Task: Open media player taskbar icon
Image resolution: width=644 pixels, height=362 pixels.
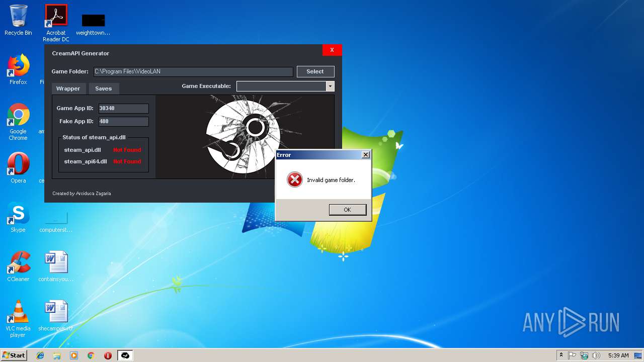Action: (74, 355)
